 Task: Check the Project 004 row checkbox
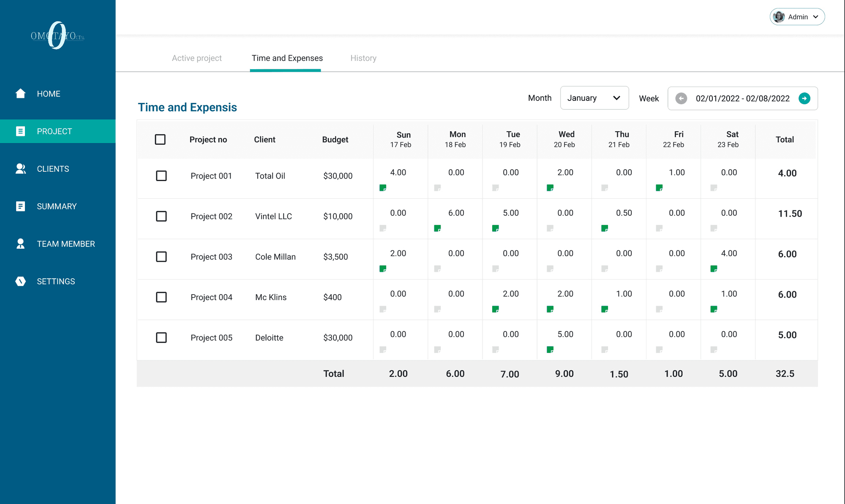coord(161,297)
